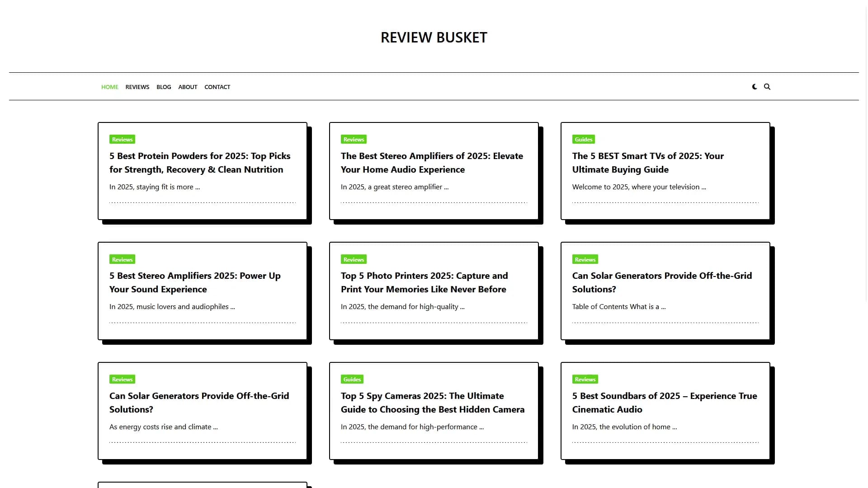868x488 pixels.
Task: Click the Reviews tag on Stereo Amplifiers Power Up card
Action: tap(123, 259)
